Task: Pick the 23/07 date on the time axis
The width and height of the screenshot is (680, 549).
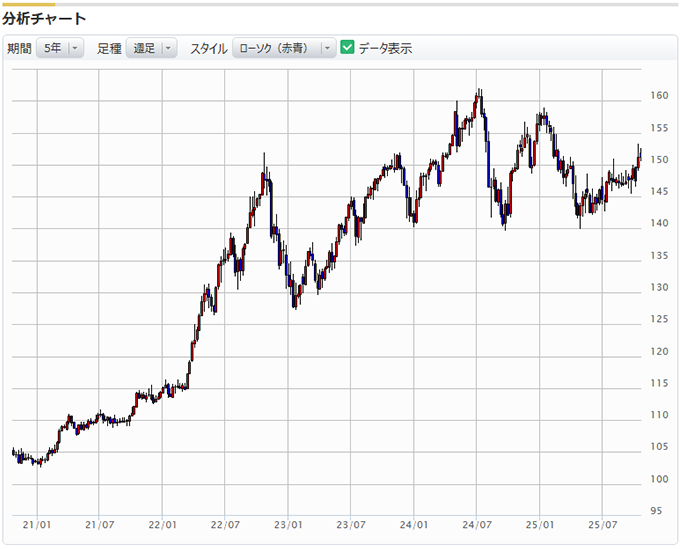Action: (x=351, y=524)
